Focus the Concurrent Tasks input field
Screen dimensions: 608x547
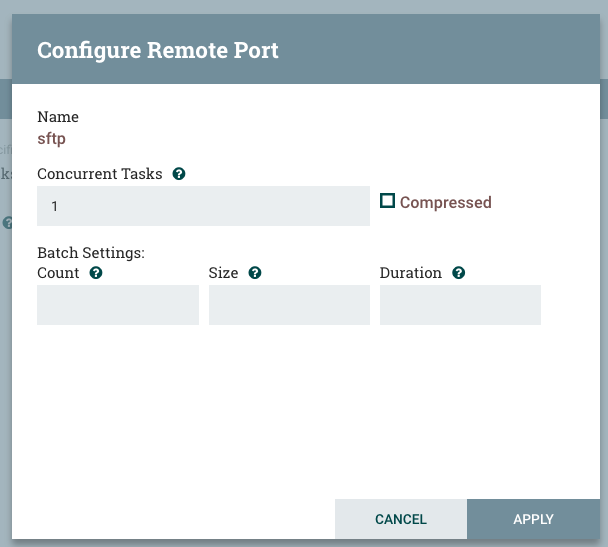[x=203, y=206]
